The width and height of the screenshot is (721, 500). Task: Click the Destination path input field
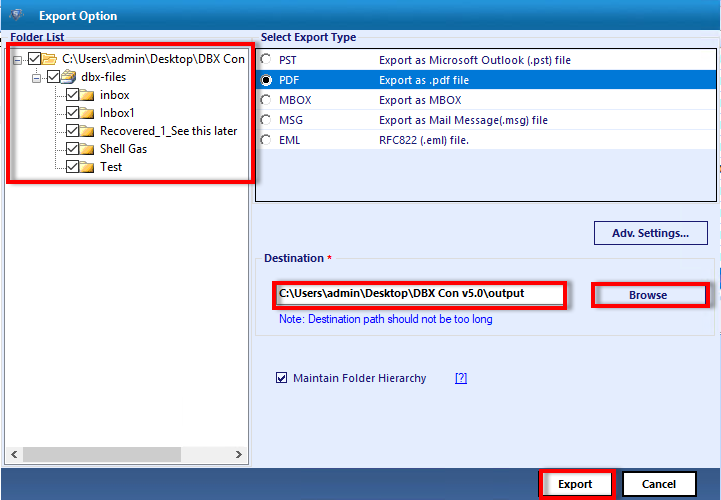[x=419, y=294]
